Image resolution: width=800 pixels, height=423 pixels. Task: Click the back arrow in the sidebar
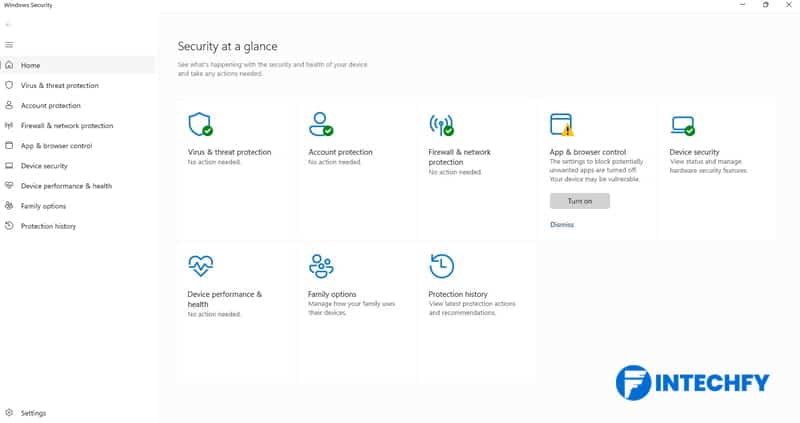pyautogui.click(x=8, y=24)
